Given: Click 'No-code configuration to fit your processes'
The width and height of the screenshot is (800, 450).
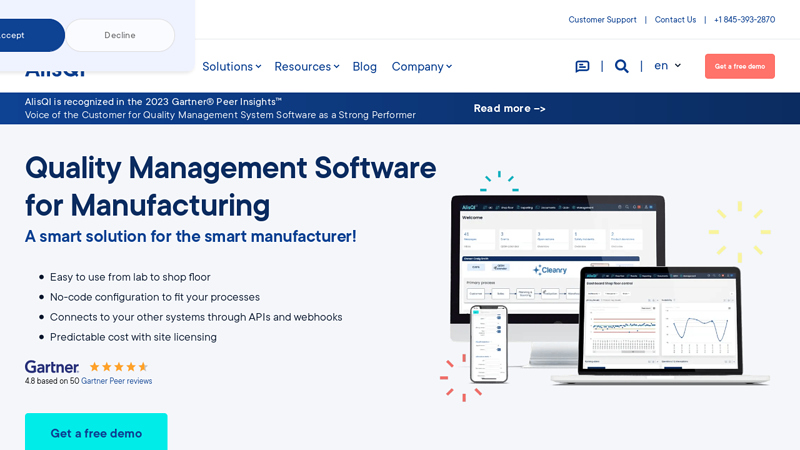Looking at the screenshot, I should coord(155,297).
